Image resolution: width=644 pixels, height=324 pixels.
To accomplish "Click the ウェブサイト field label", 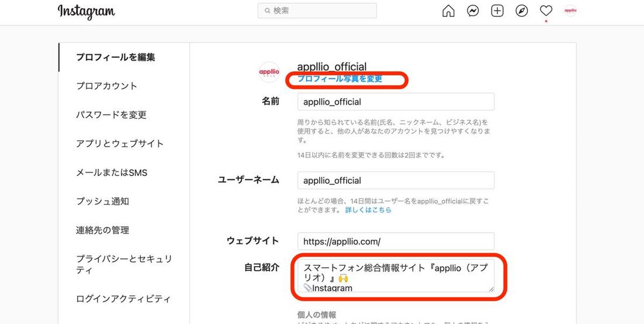I will [253, 241].
